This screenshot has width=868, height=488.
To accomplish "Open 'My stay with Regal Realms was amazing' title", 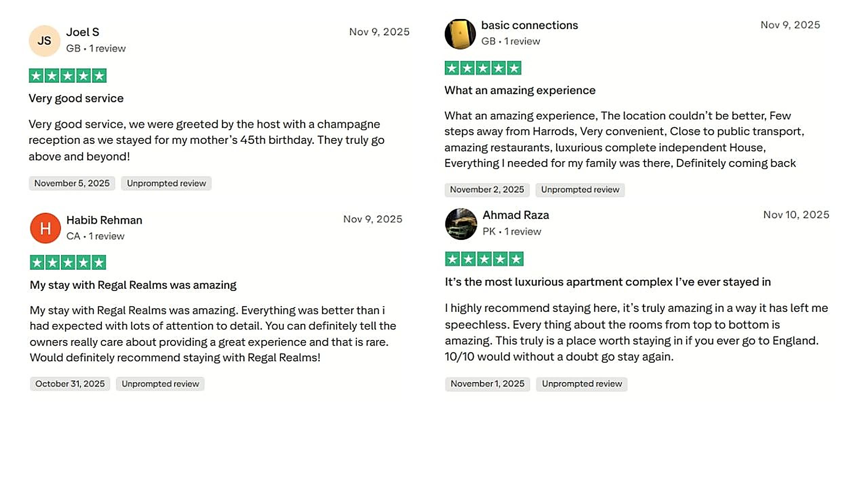I will tap(133, 285).
